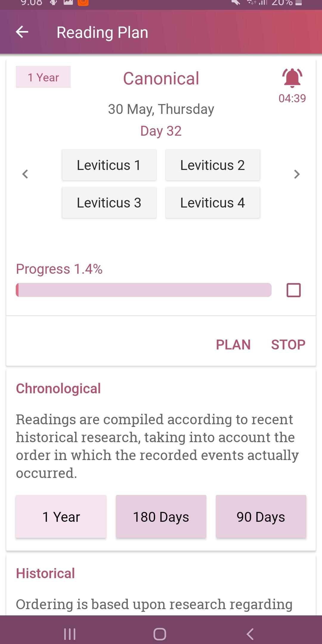Viewport: 322px width, 644px height.
Task: Choose Chronological 180 Days plan
Action: (161, 517)
